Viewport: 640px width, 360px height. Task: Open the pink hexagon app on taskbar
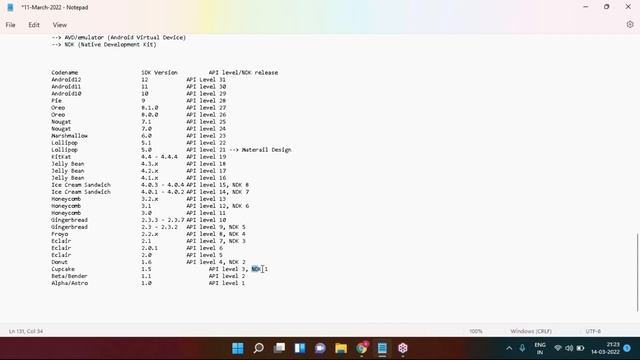click(403, 348)
